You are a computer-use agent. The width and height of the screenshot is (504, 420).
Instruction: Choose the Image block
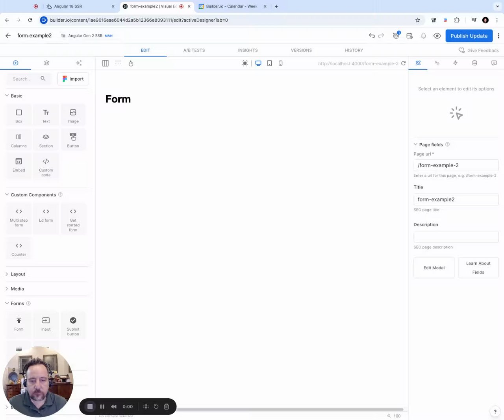[x=73, y=115]
